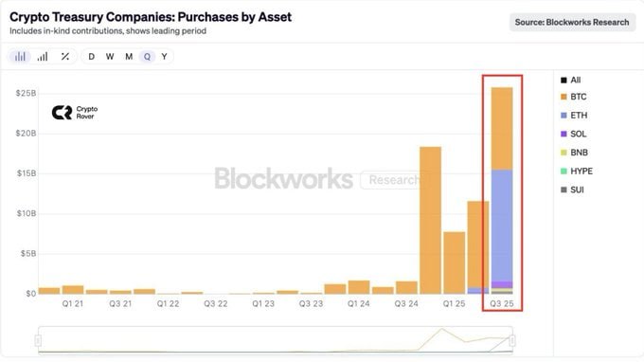This screenshot has height=362, width=644.
Task: Toggle the percentage view icon
Action: 65,57
